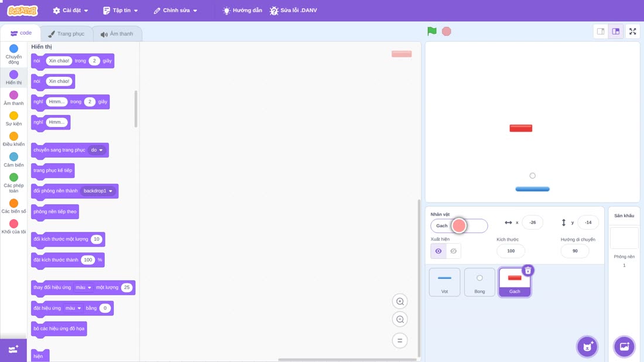Switch to the Âm thanh tab

click(x=117, y=34)
